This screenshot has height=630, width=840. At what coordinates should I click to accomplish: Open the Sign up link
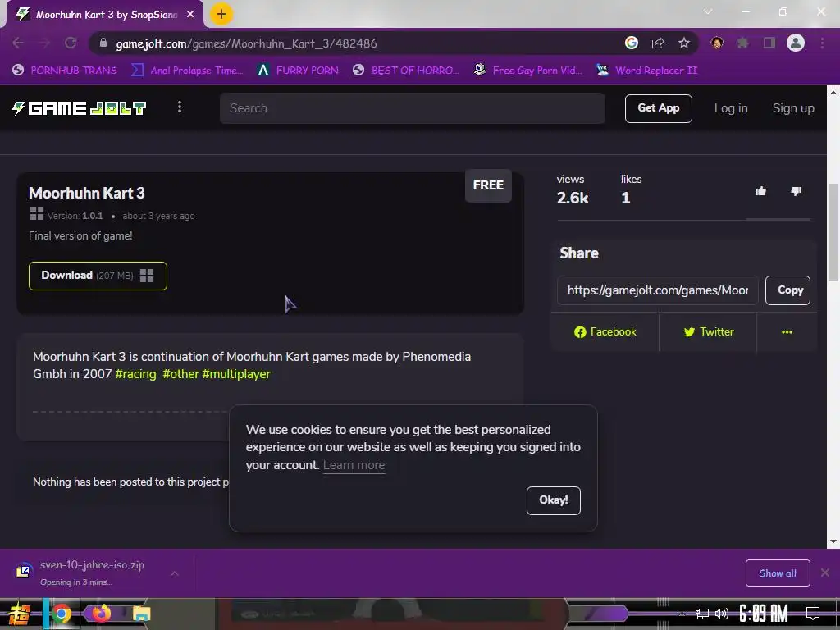click(x=793, y=108)
